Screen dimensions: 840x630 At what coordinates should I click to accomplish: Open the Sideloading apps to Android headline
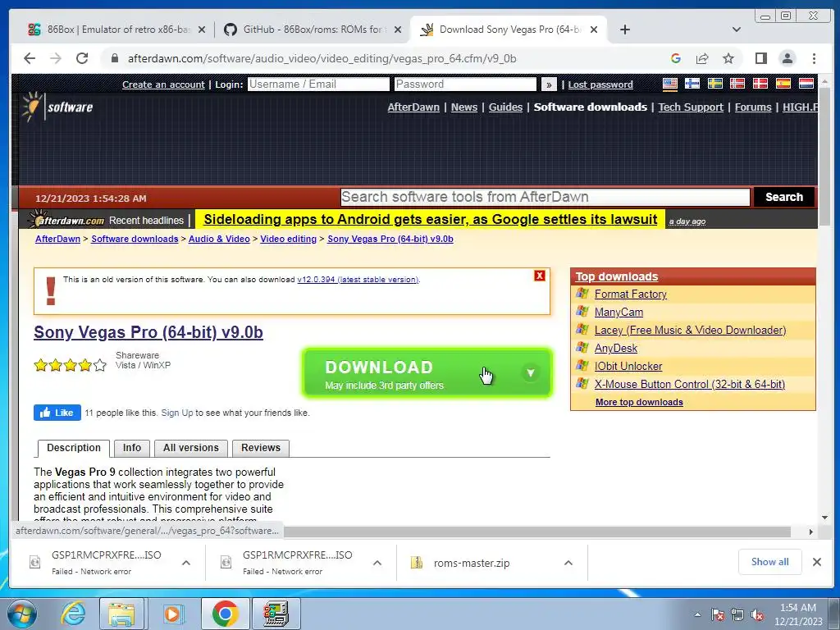(430, 220)
